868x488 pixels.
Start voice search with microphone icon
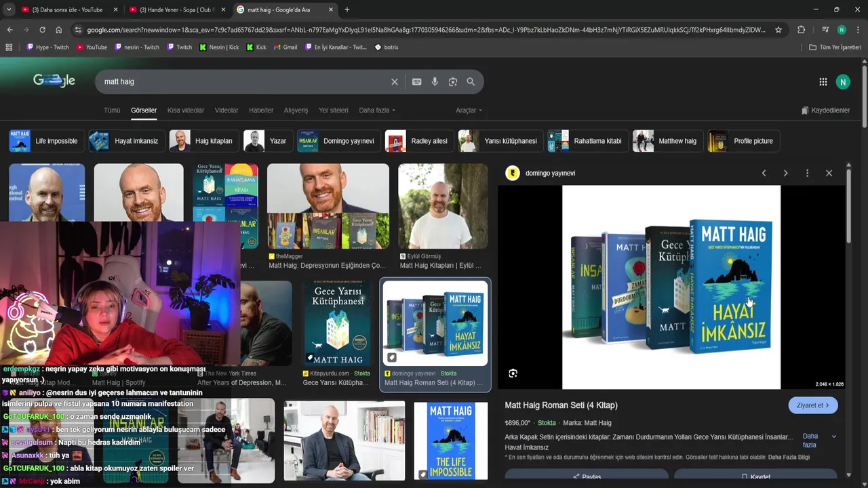point(435,81)
